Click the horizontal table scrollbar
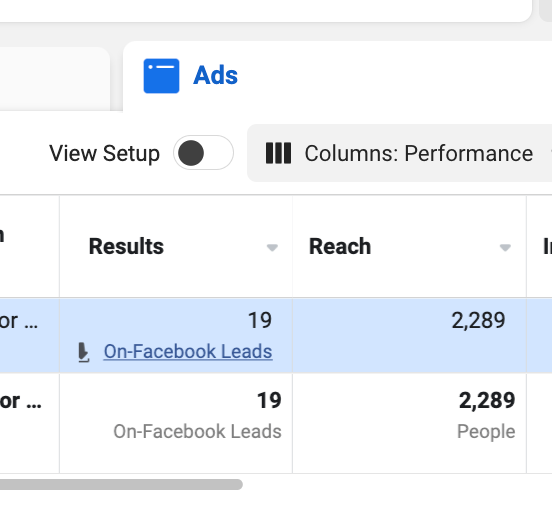This screenshot has height=518, width=552. [x=121, y=484]
